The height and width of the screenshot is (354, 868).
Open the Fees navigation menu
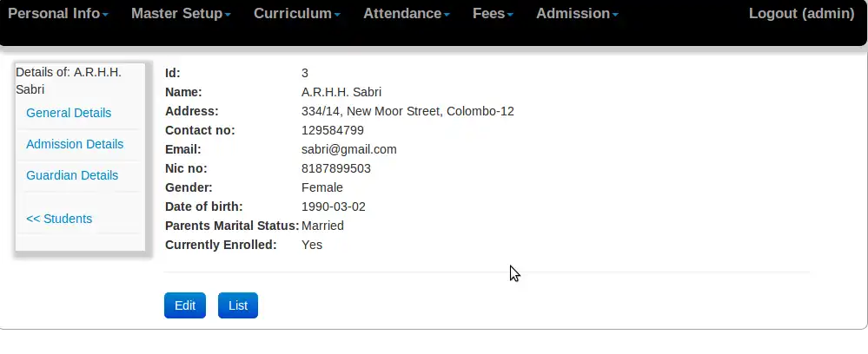(x=493, y=14)
